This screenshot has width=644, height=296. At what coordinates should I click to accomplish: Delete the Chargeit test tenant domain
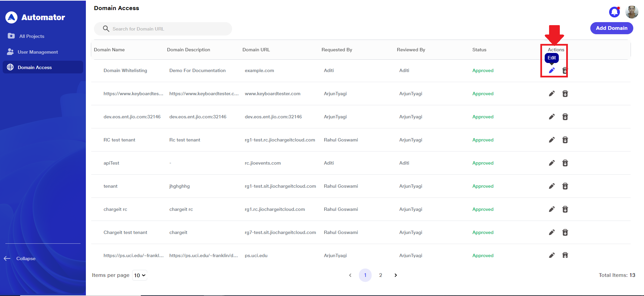[x=565, y=232]
